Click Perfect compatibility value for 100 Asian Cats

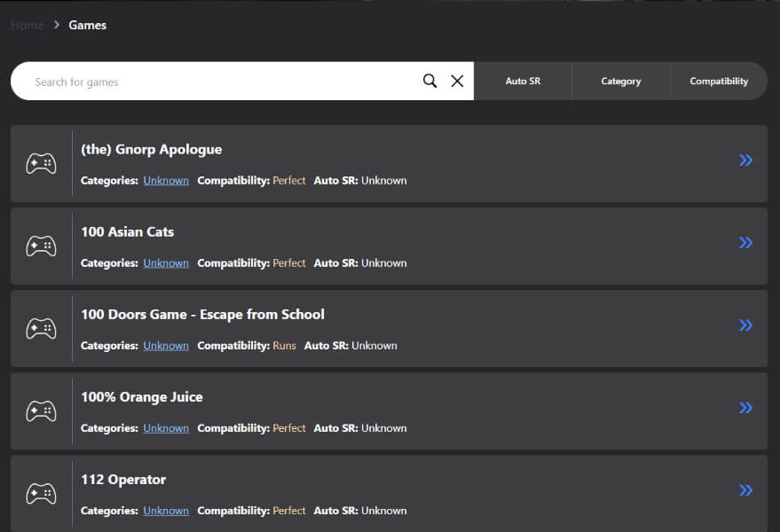tap(289, 263)
